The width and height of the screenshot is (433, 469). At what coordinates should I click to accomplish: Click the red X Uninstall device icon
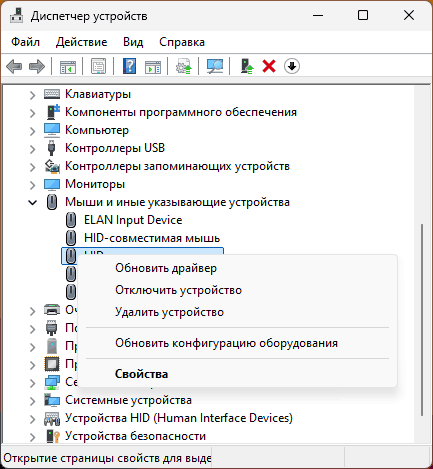point(269,66)
